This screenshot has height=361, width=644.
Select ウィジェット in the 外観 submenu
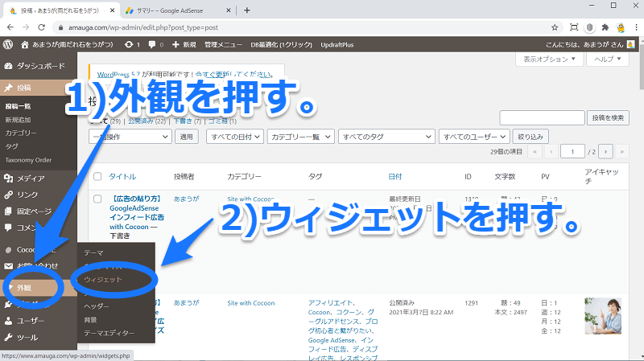(103, 279)
